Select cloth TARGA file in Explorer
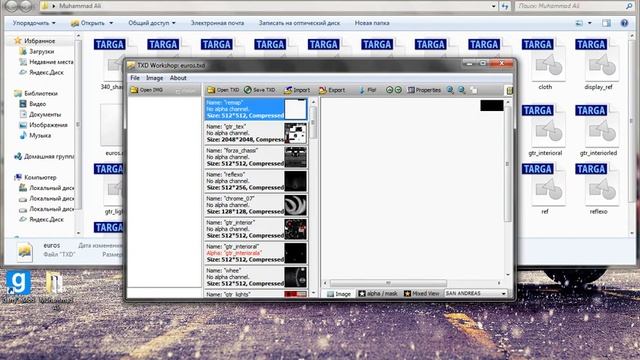 (545, 65)
